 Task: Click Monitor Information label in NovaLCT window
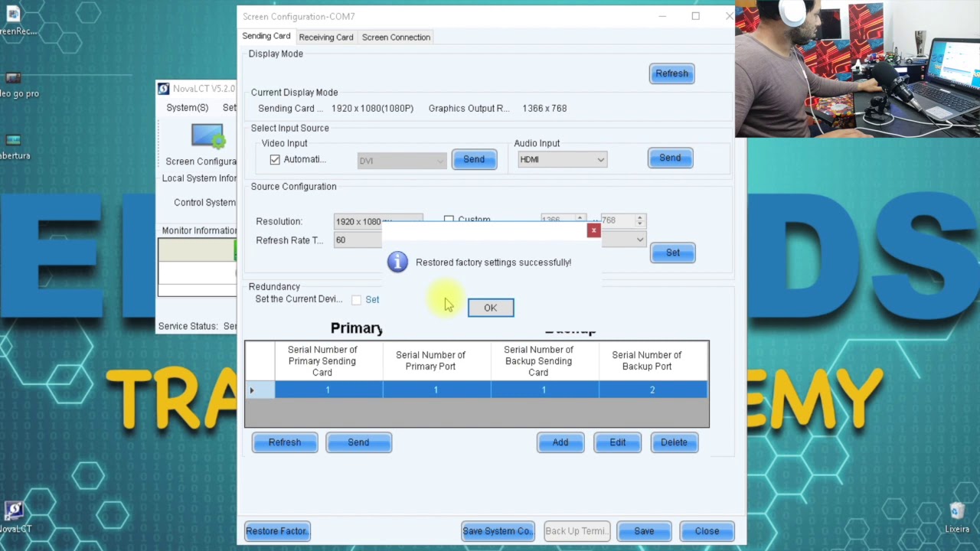pyautogui.click(x=199, y=230)
